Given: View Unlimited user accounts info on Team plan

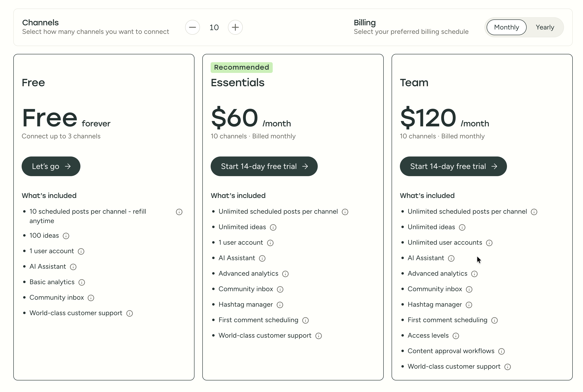Looking at the screenshot, I should tap(489, 243).
